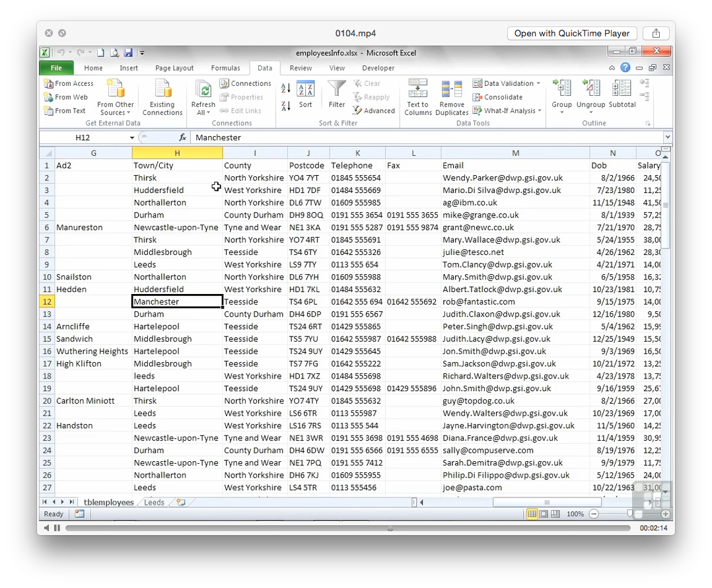The image size is (712, 588).
Task: Click the Sort A to Z icon
Action: (286, 88)
